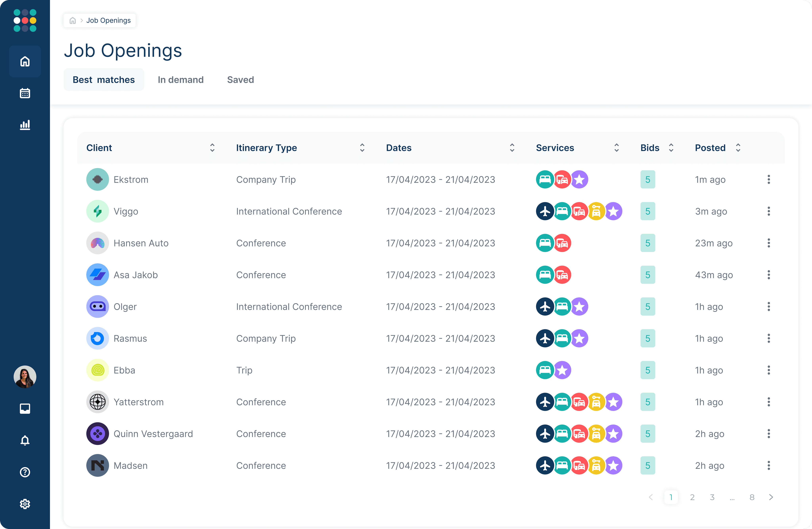Click the bids badge for Hansen Auto
This screenshot has height=529, width=812.
coord(647,243)
